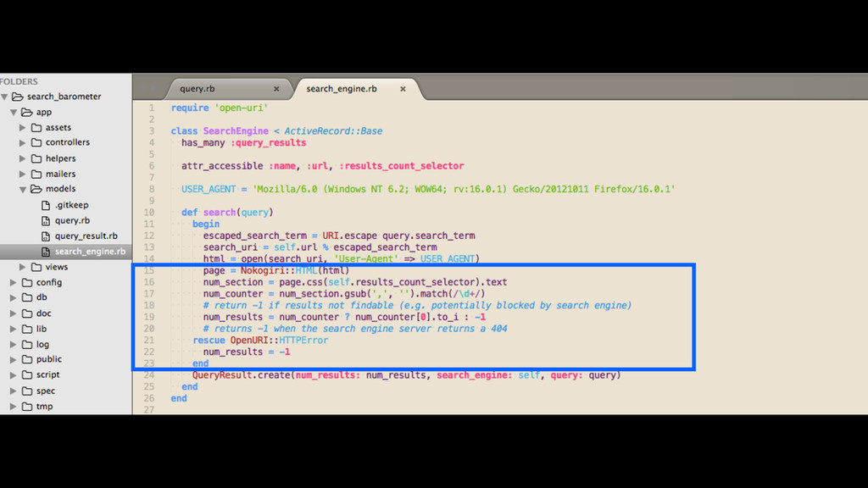Screen dimensions: 868x488
Task: Open query_result.rb file name in sidebar
Action: 86,236
